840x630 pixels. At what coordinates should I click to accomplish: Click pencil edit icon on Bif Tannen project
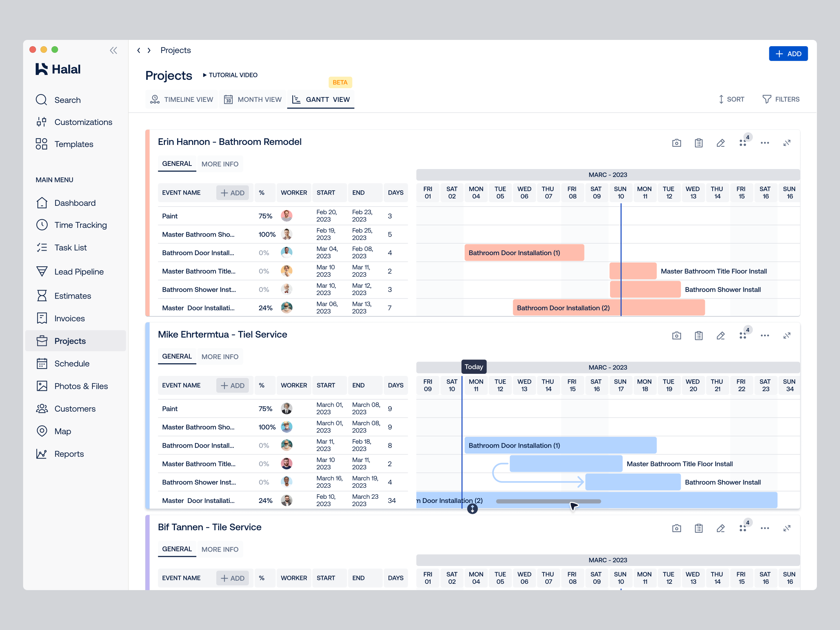[x=720, y=528]
